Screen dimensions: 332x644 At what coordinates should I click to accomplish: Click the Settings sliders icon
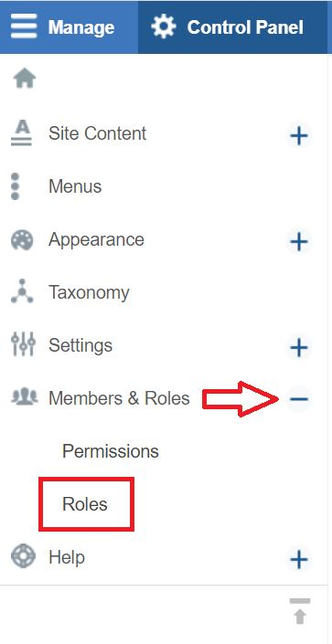point(23,345)
